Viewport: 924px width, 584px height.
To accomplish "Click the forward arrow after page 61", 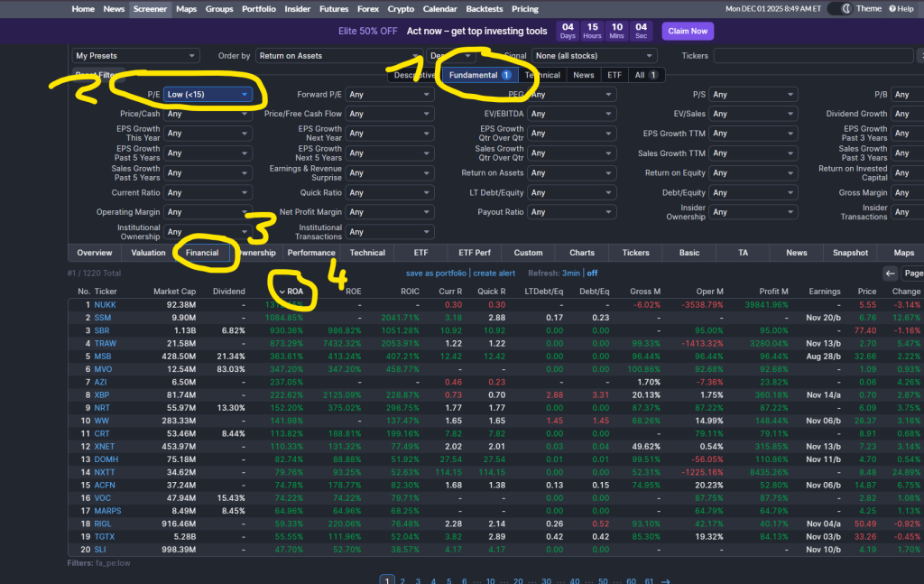I will pyautogui.click(x=666, y=580).
